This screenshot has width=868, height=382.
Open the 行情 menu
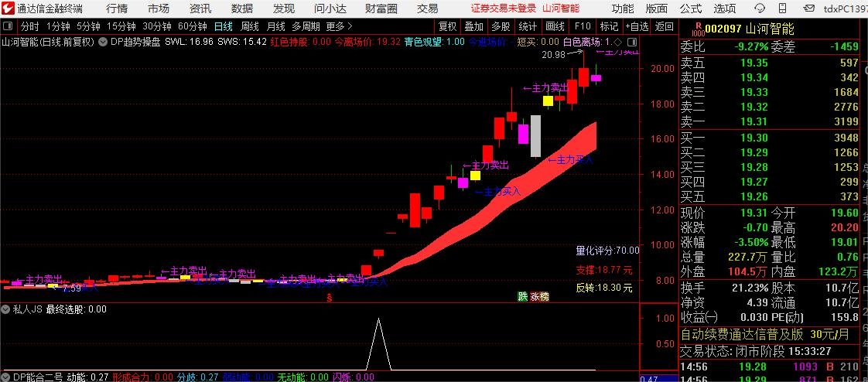[x=117, y=9]
